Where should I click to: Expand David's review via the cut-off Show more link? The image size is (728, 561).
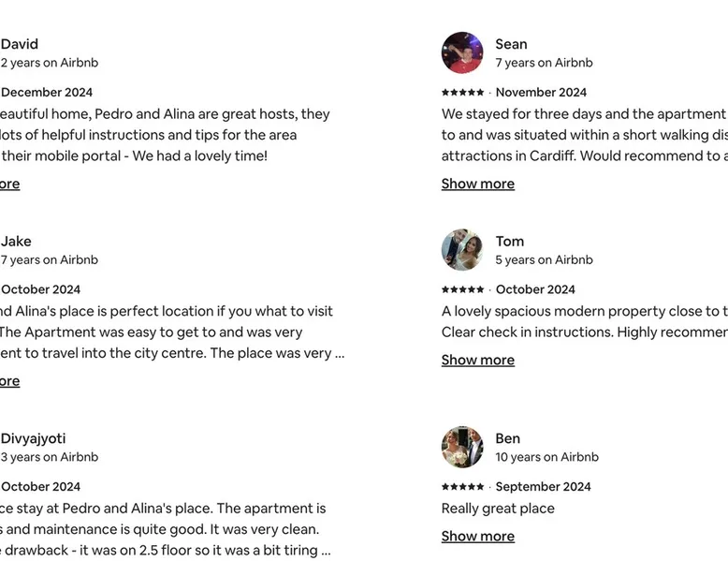(x=9, y=184)
